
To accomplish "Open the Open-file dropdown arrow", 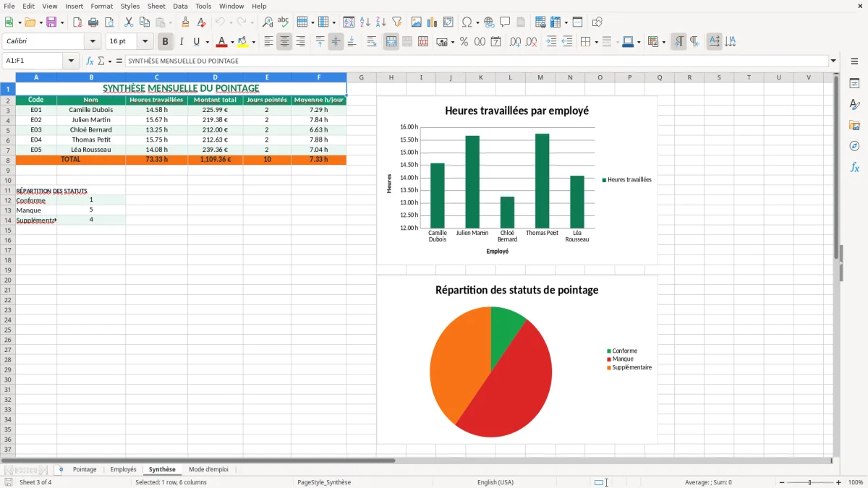I will pos(40,22).
